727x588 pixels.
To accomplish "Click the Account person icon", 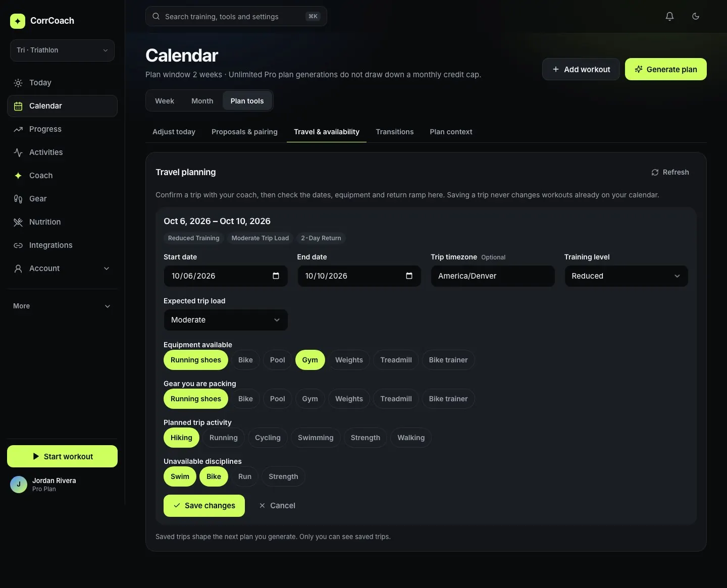I will (18, 269).
